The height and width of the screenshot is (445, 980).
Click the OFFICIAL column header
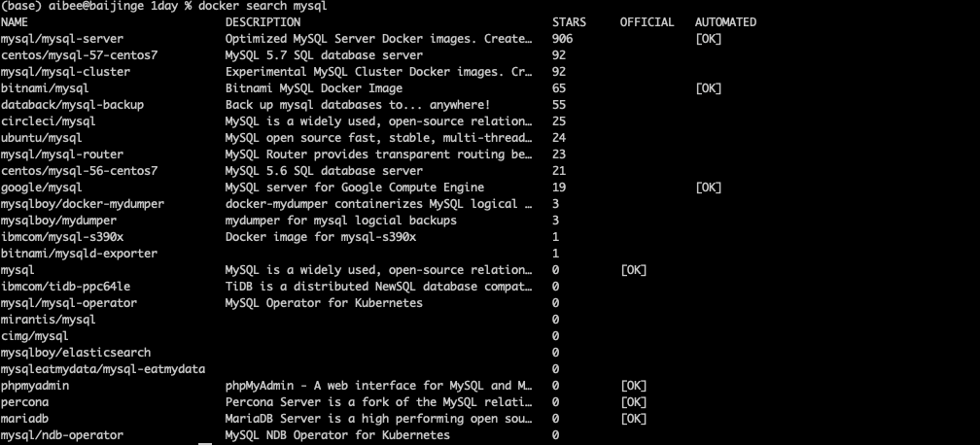[647, 22]
